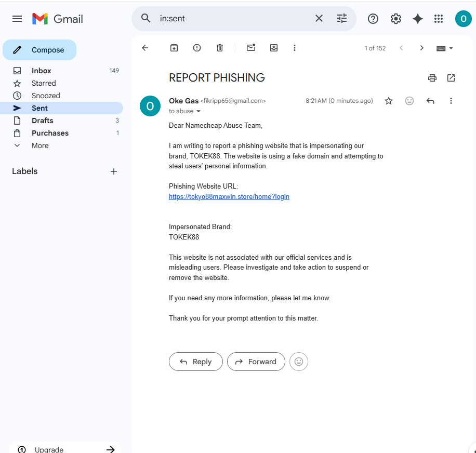
Task: Go to older message arrow
Action: click(x=421, y=48)
